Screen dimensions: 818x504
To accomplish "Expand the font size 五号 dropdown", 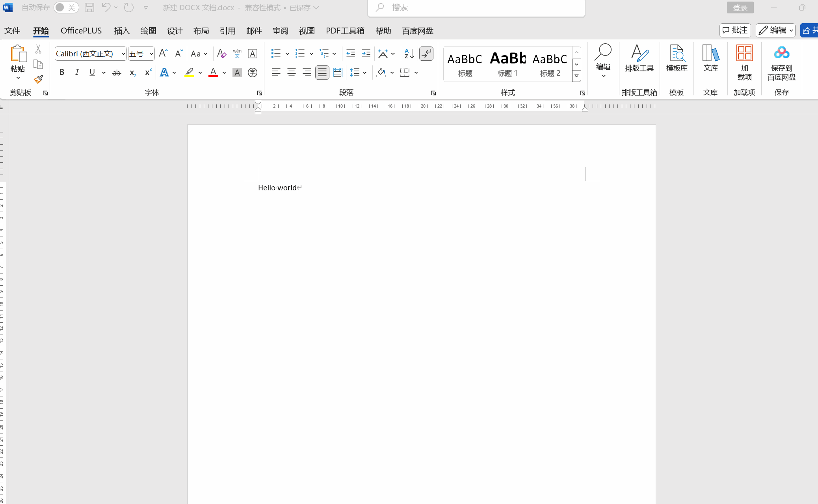I will 151,54.
